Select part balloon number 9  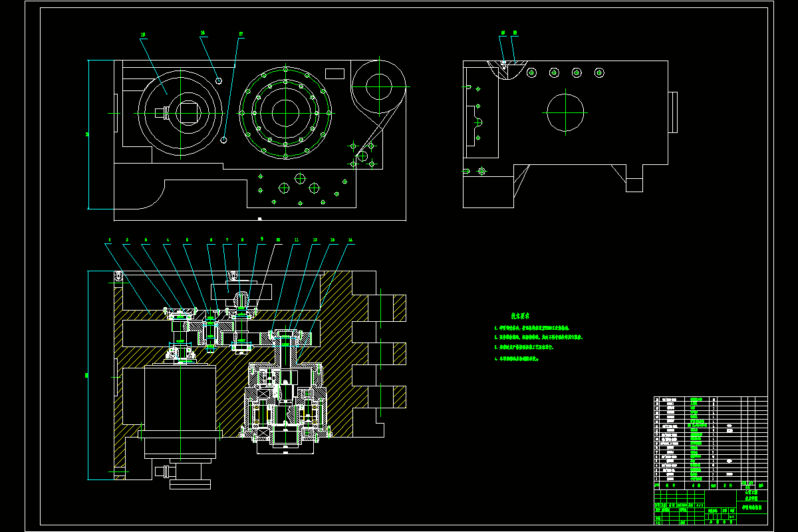261,239
